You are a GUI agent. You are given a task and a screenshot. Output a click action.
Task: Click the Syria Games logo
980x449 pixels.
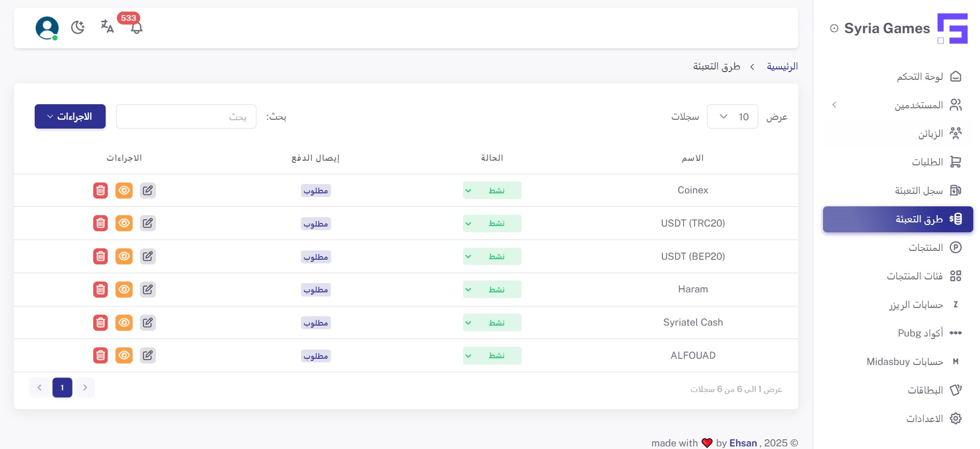click(x=952, y=29)
